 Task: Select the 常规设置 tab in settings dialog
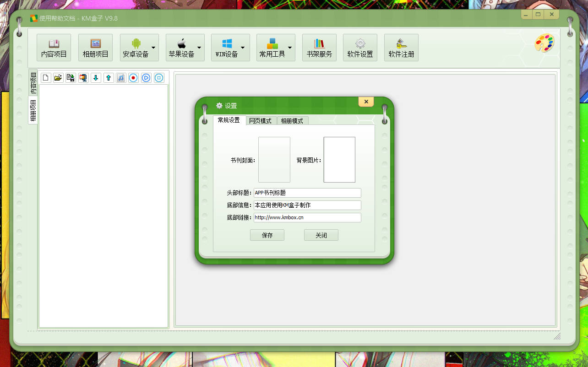click(x=229, y=120)
